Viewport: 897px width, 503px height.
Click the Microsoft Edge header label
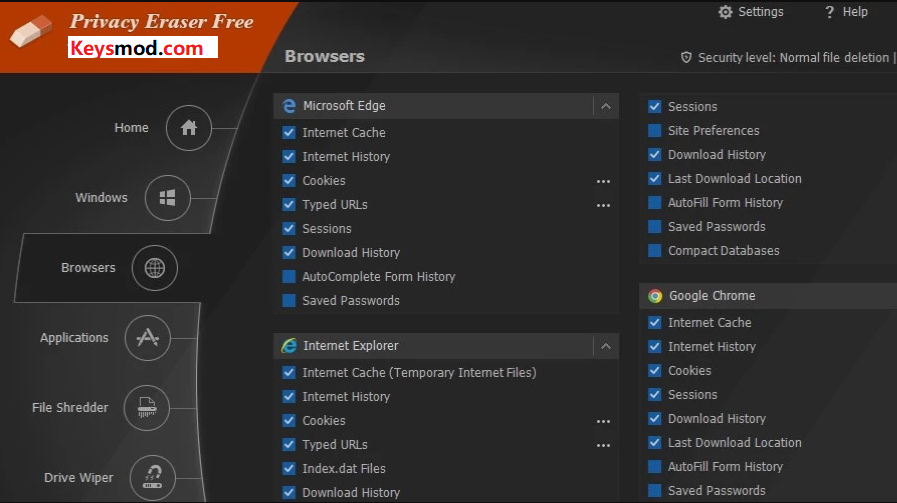tap(344, 106)
